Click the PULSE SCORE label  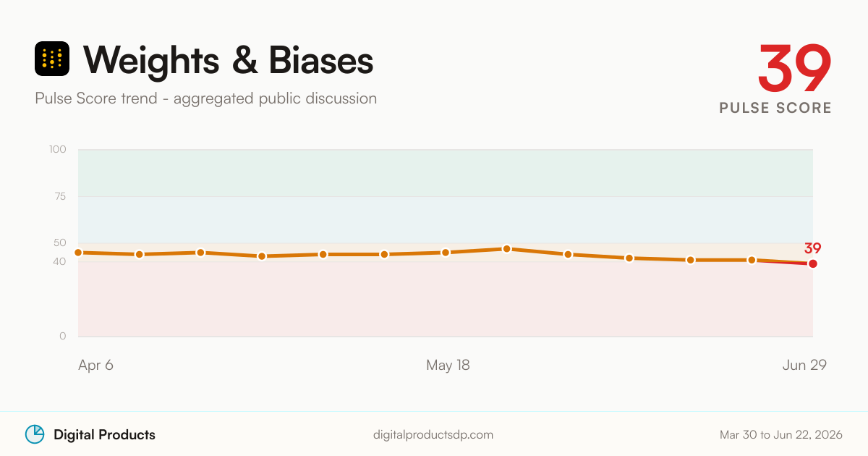[775, 108]
